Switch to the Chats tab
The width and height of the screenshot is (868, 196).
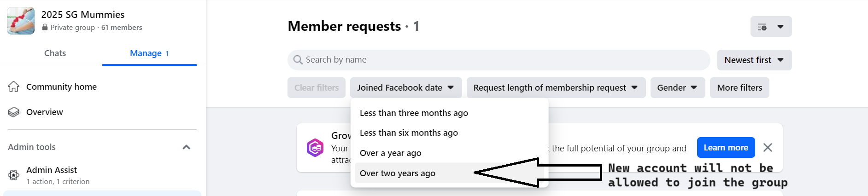click(55, 53)
